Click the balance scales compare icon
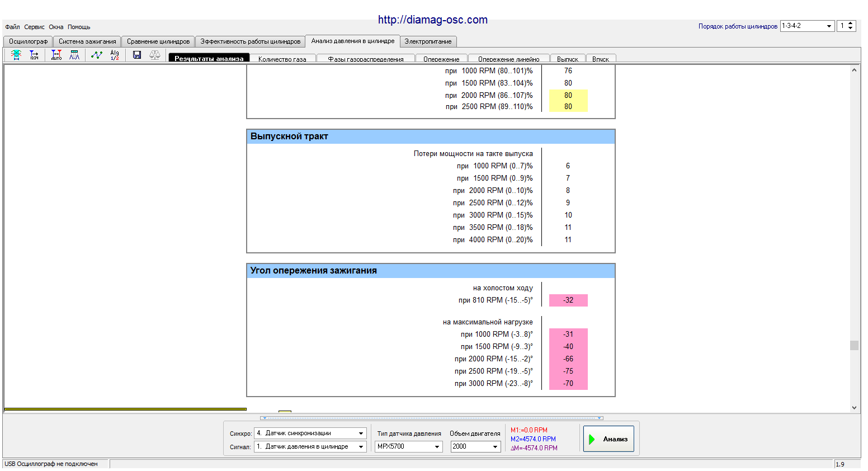The width and height of the screenshot is (868, 471). 155,55
